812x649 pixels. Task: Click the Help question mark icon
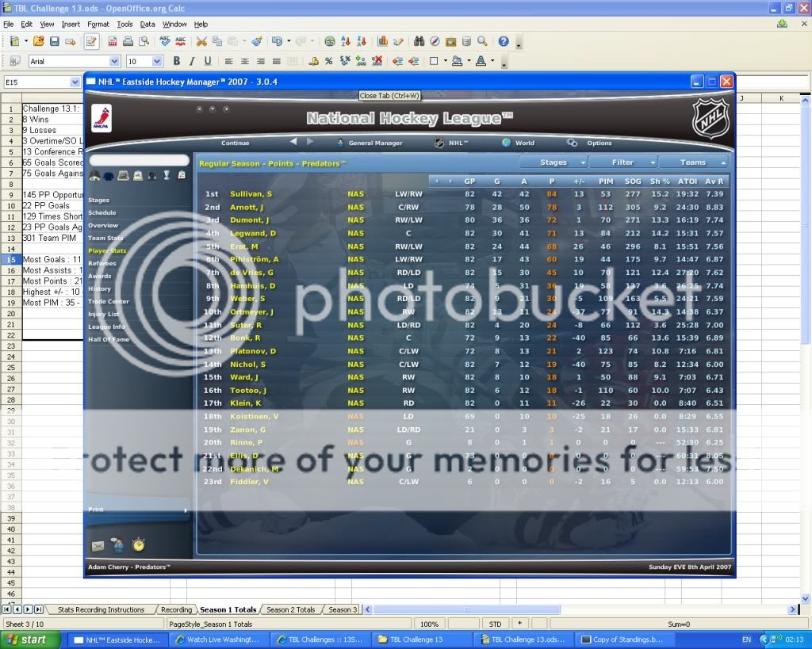pos(504,41)
